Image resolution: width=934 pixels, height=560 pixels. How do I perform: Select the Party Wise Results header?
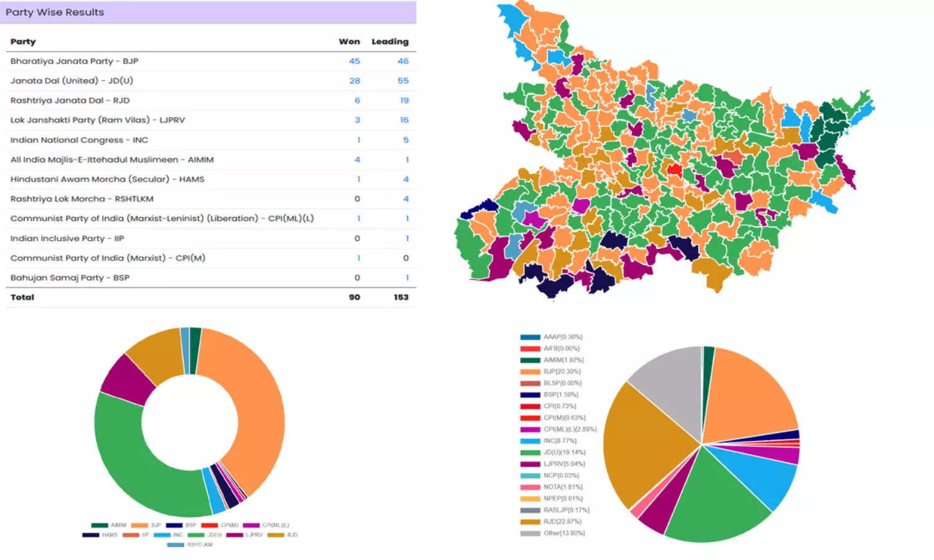pos(55,12)
